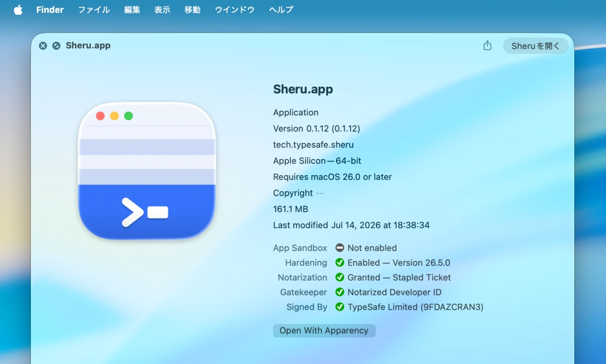The width and height of the screenshot is (606, 364).
Task: Click the Application kind label
Action: pos(296,112)
